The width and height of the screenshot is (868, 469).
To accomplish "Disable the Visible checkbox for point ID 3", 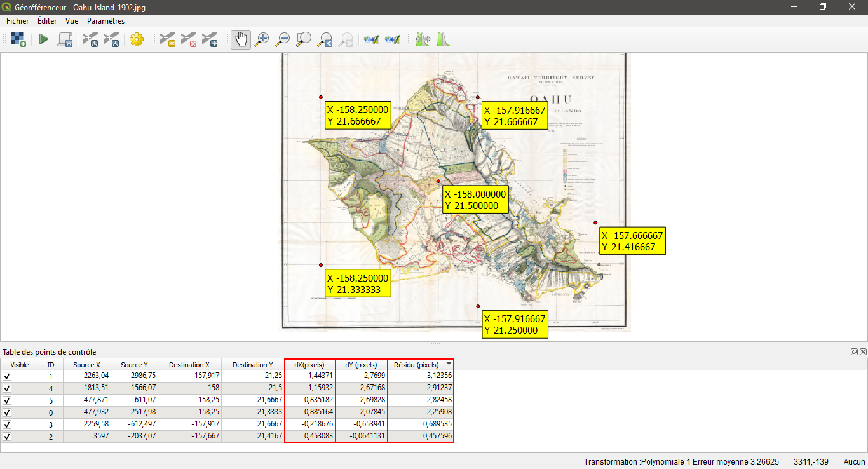I will 7,425.
